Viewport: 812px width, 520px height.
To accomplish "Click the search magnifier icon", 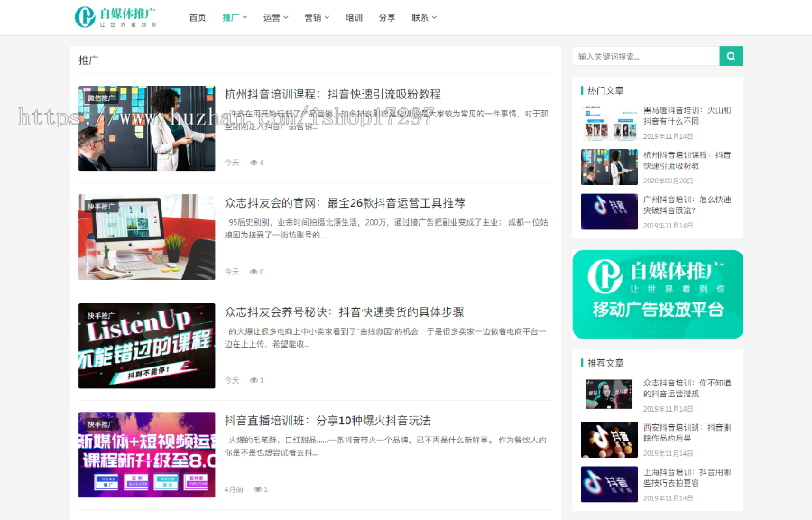I will click(731, 55).
